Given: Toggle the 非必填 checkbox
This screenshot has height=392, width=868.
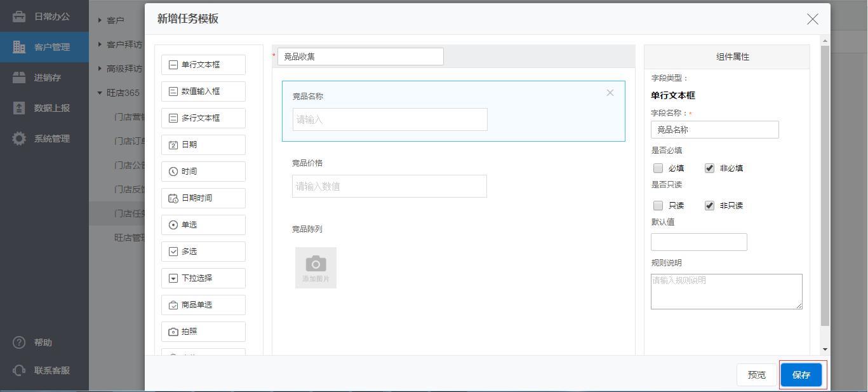Looking at the screenshot, I should click(x=709, y=168).
